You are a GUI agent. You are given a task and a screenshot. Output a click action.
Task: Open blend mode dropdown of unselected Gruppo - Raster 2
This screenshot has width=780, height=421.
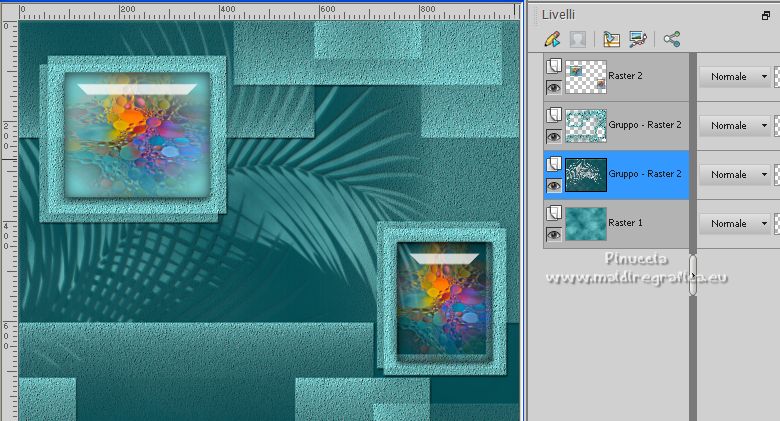pos(735,126)
